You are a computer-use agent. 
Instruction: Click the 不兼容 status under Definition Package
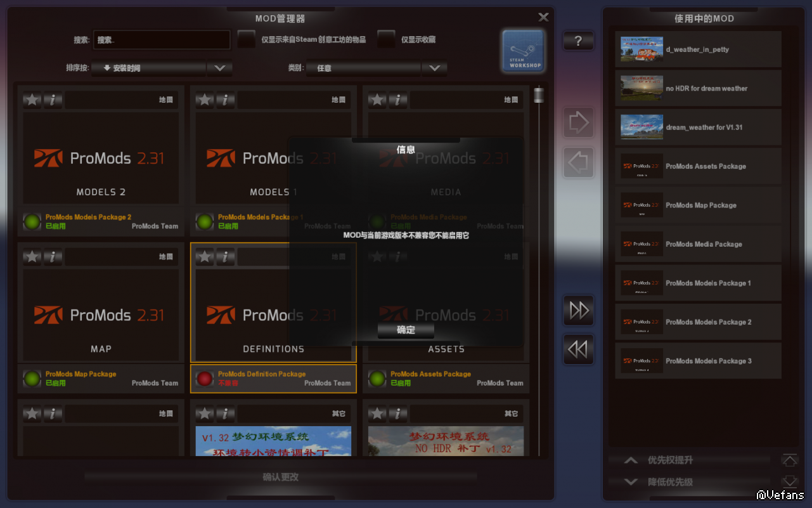[x=228, y=383]
